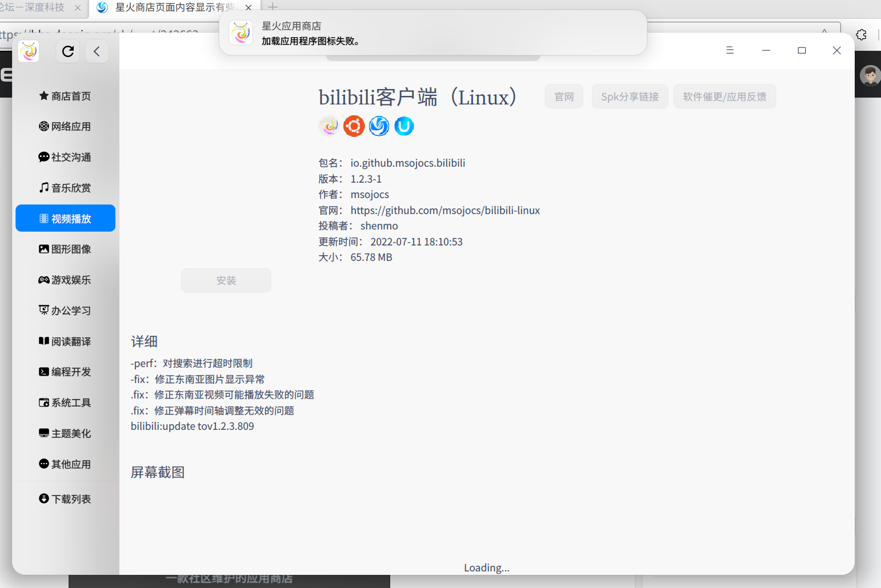Select 网络应用 category
The image size is (881, 588).
[65, 126]
